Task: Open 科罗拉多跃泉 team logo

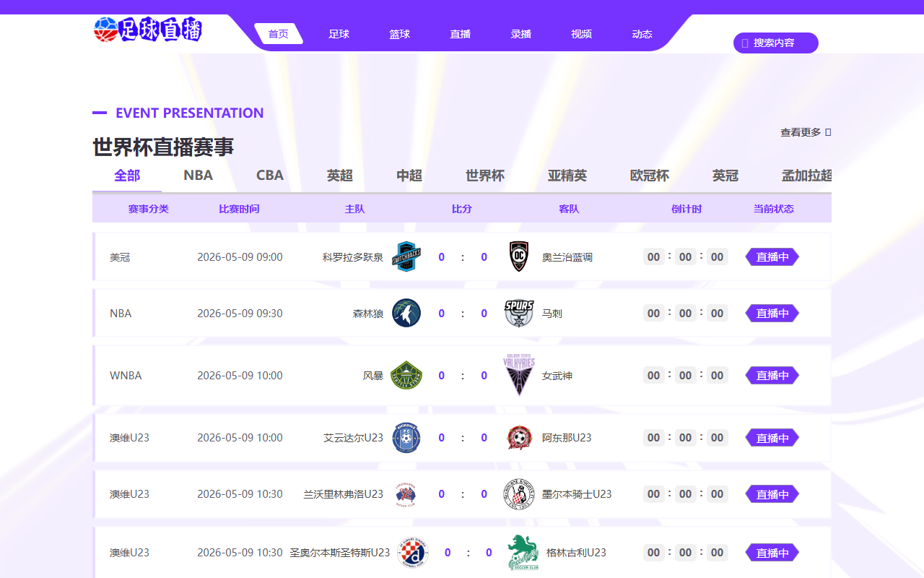Action: tap(406, 256)
